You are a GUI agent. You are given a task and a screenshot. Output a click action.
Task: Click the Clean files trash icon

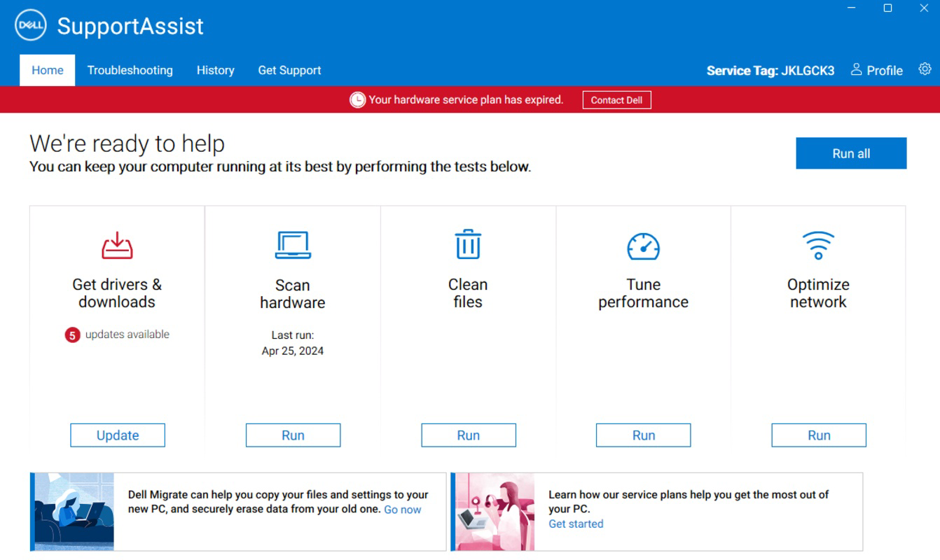pyautogui.click(x=468, y=244)
